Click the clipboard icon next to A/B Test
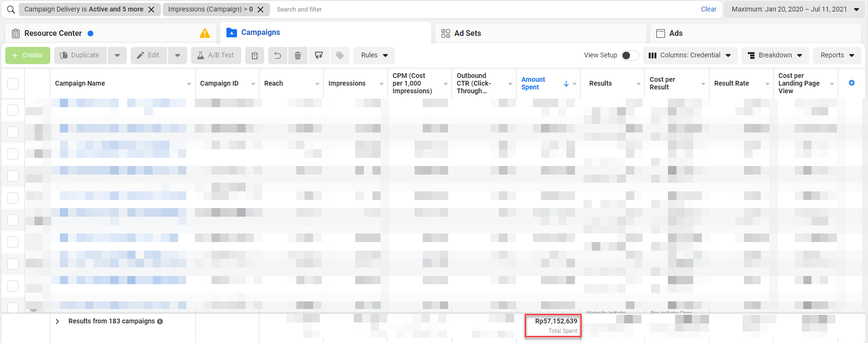The height and width of the screenshot is (343, 868). [x=255, y=55]
